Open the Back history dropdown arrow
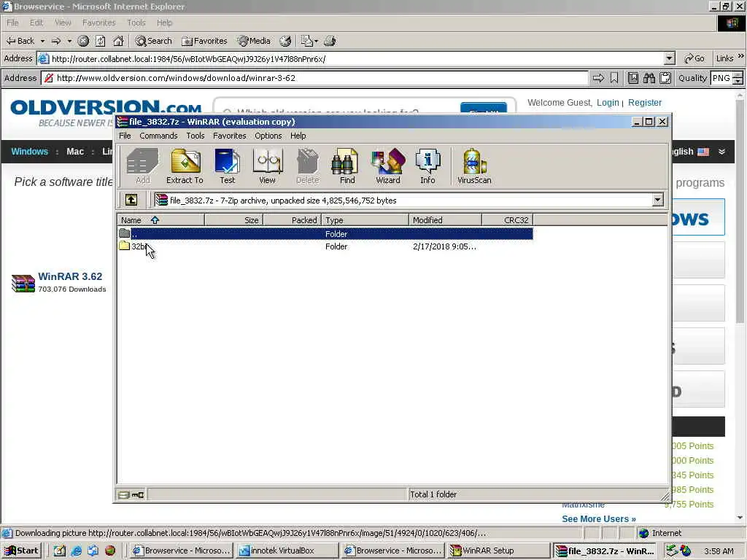 [42, 41]
